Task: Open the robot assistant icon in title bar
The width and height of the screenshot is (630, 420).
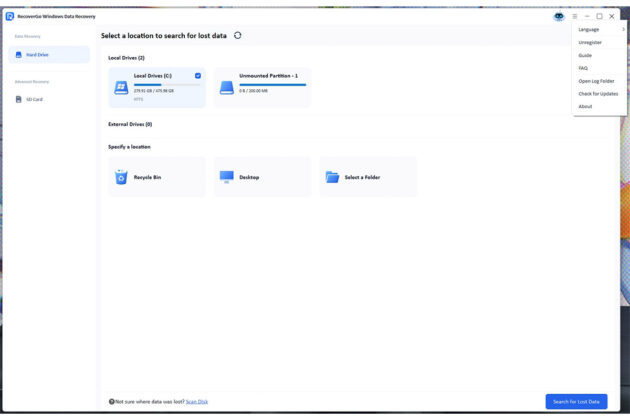Action: (559, 16)
